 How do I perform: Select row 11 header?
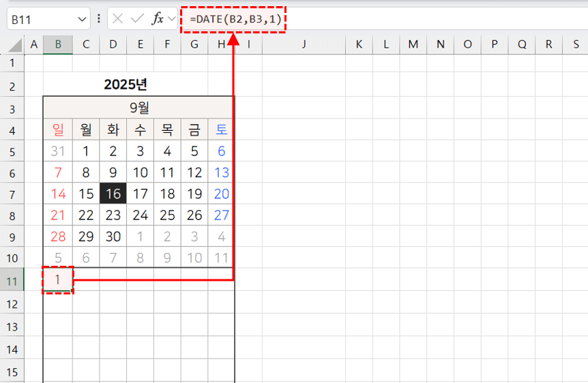tap(12, 281)
